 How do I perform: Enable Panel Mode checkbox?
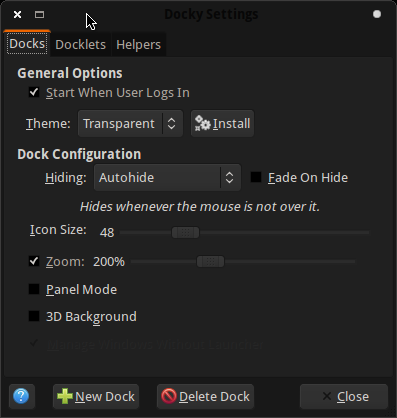34,289
